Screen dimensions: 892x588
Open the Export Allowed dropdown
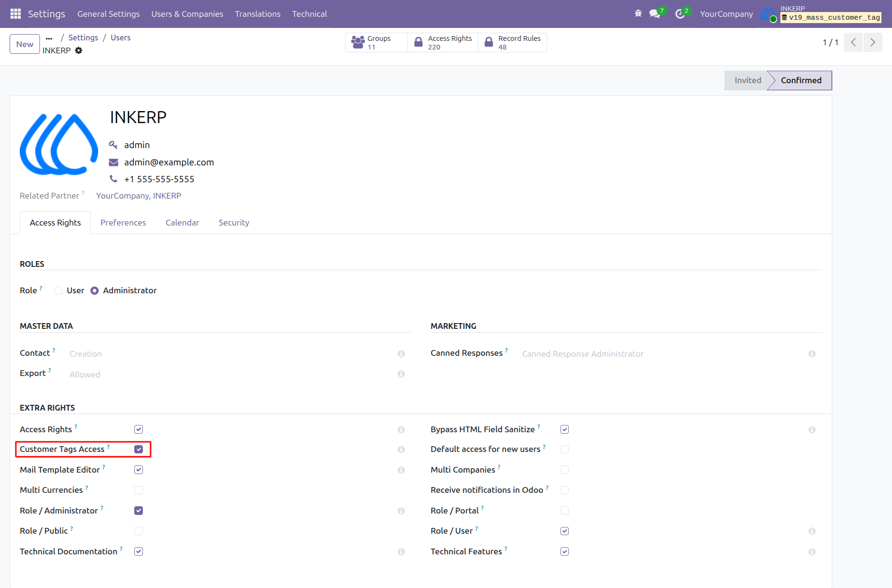pos(230,375)
